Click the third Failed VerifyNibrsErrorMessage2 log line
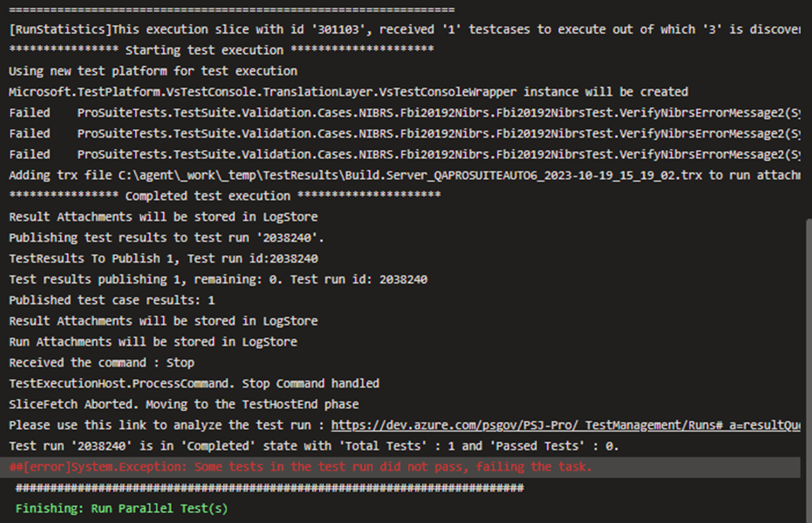812x523 pixels. tap(405, 154)
